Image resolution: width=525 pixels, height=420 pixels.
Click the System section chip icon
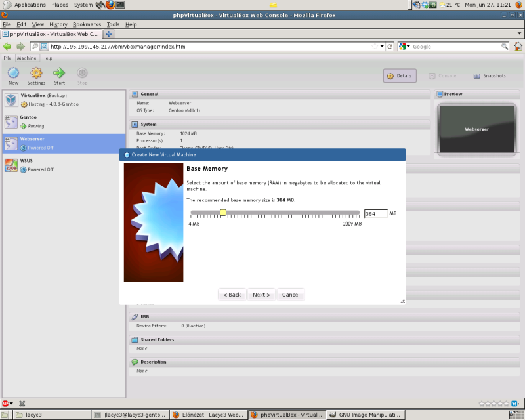135,125
